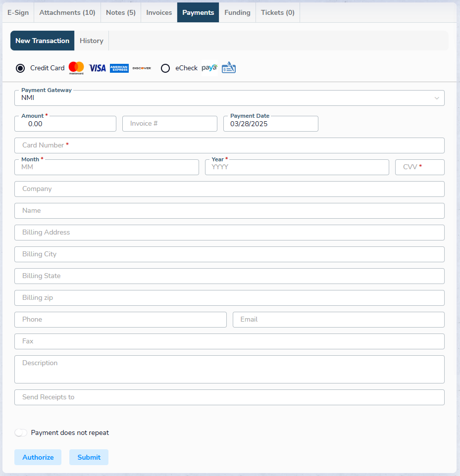Click the Mastercard logo icon

76,68
